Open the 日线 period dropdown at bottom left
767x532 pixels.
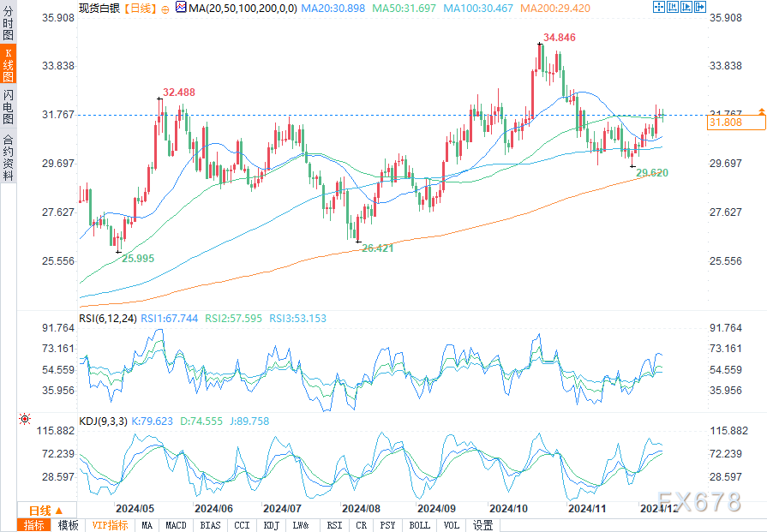(x=41, y=511)
